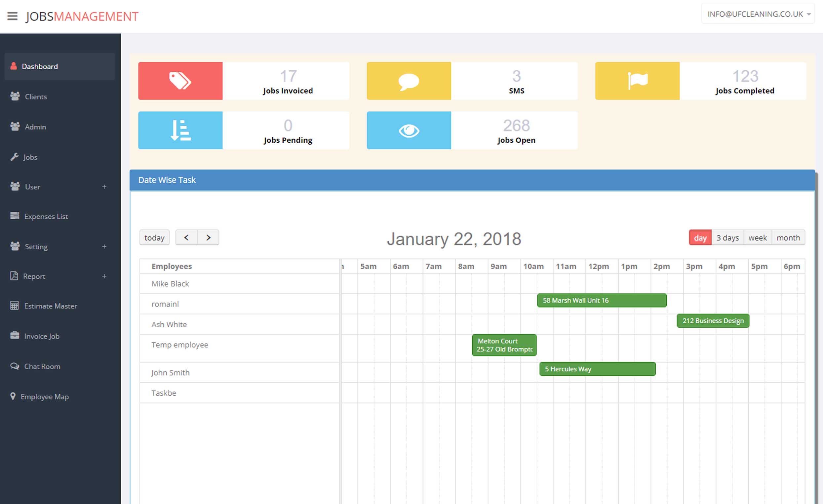Switch calendar to 3 days view
The width and height of the screenshot is (823, 504).
(x=727, y=238)
